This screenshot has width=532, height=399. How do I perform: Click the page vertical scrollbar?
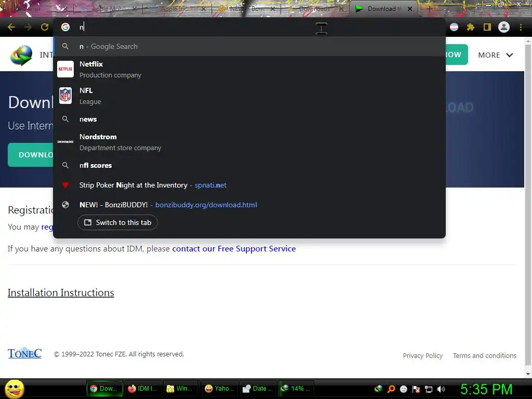528,205
